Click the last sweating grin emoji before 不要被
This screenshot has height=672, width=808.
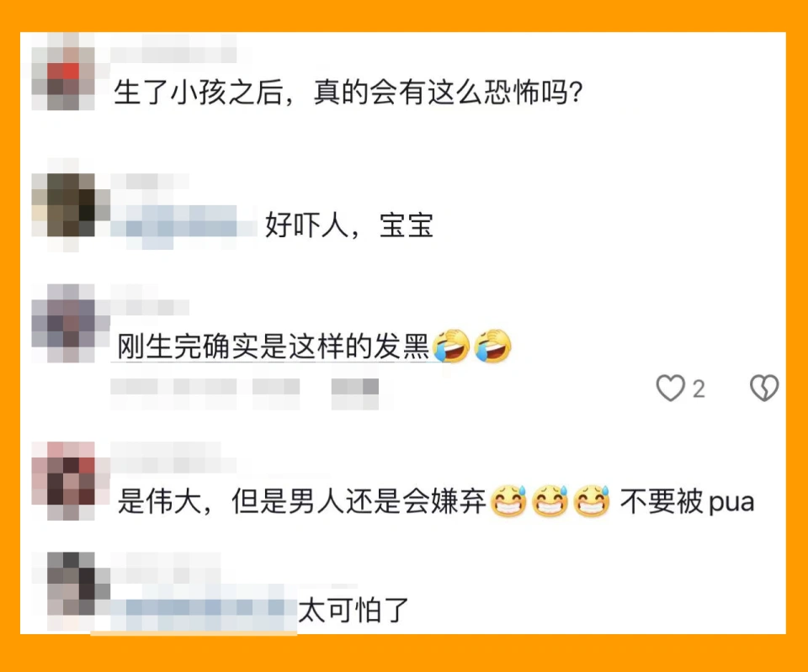(592, 500)
